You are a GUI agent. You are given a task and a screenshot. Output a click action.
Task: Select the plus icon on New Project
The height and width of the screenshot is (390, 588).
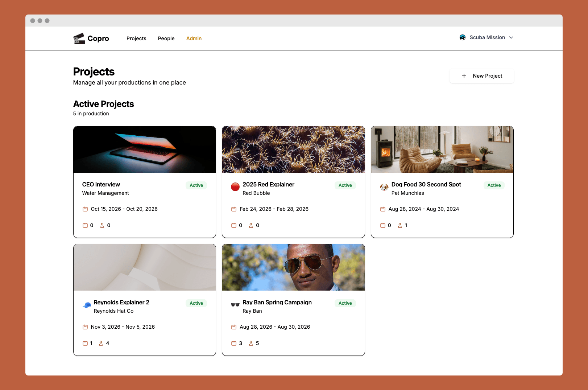[x=464, y=76]
